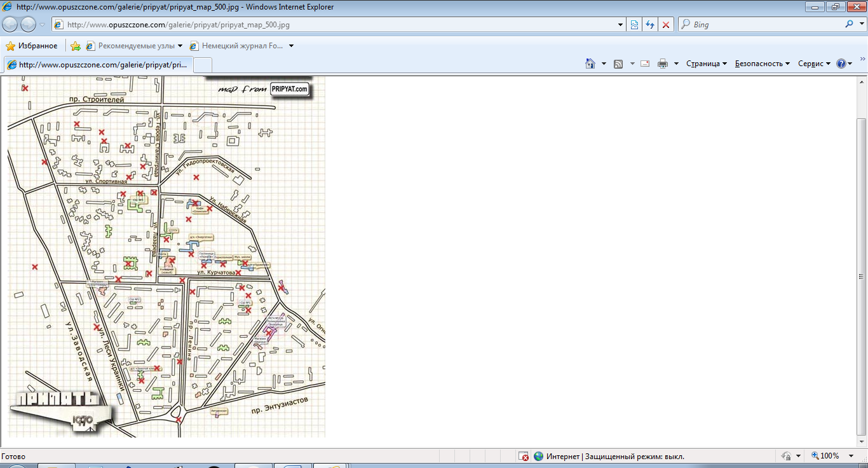This screenshot has height=468, width=868.
Task: Open the Home page icon
Action: pyautogui.click(x=590, y=64)
